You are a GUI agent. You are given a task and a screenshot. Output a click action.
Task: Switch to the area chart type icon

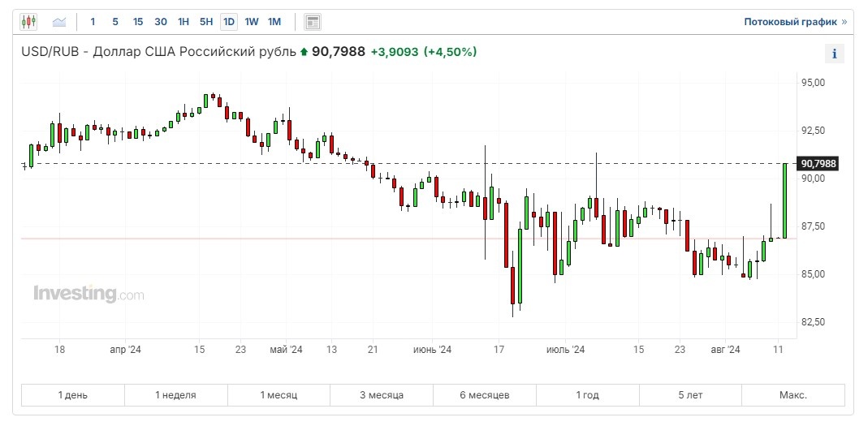pos(59,22)
